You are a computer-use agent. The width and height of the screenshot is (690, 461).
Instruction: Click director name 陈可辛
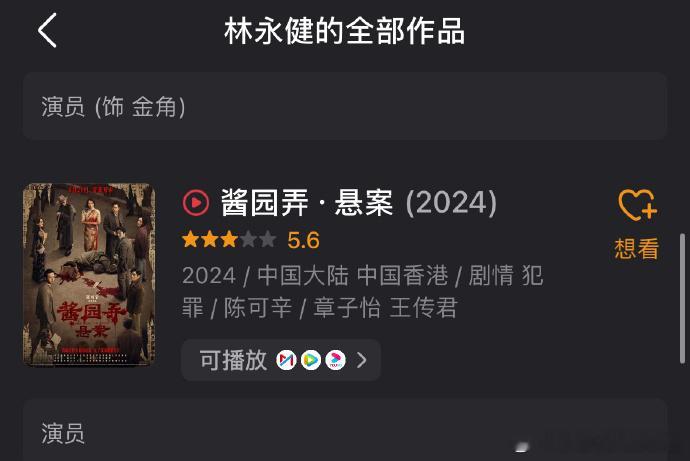[258, 307]
